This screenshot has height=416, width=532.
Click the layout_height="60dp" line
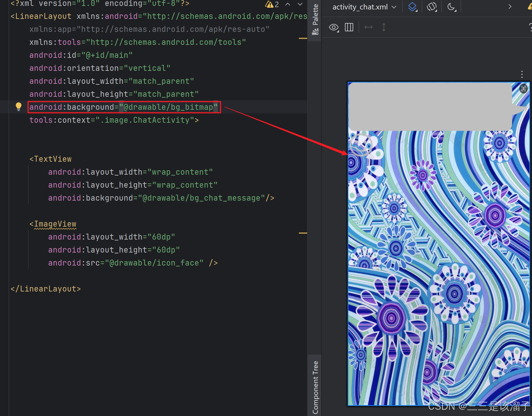pos(114,250)
